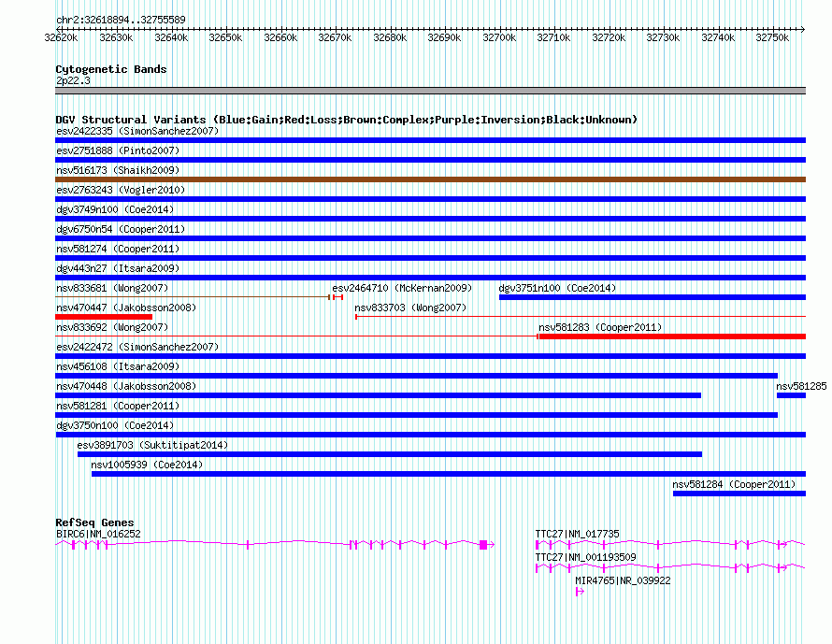Click the esv2422335 (SimonSanchez2007) variant label
832x644 pixels.
(137, 131)
